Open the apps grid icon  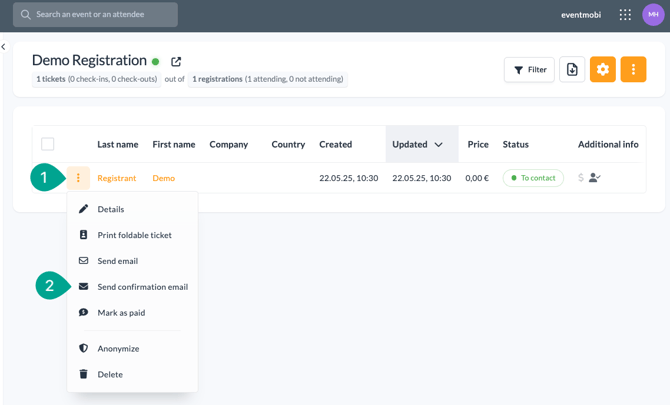pos(625,15)
